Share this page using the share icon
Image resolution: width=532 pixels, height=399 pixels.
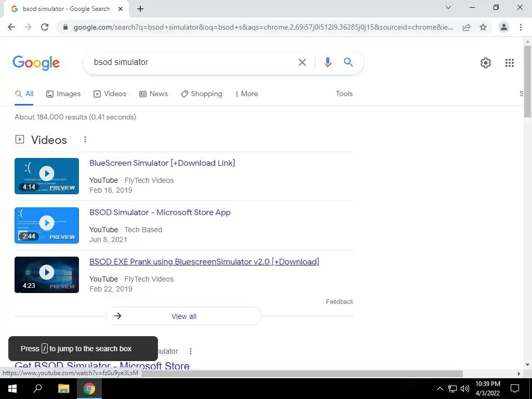click(x=467, y=27)
